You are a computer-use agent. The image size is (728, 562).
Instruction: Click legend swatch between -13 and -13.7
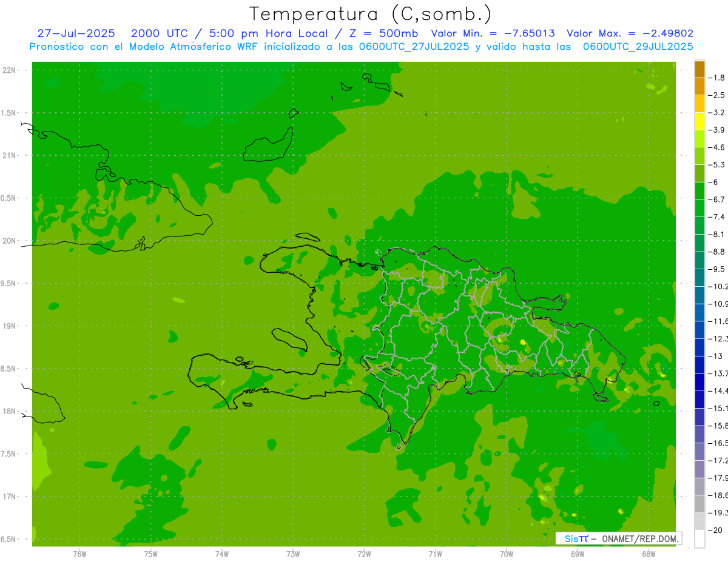pyautogui.click(x=699, y=365)
